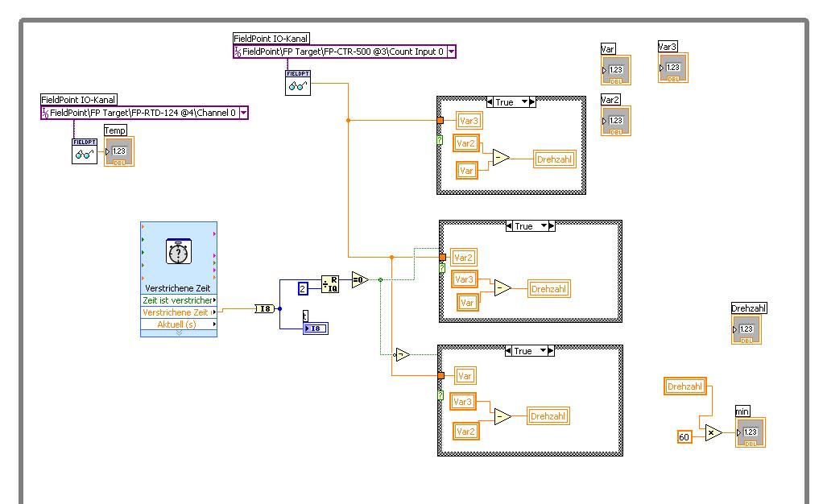Go to previous case in the middle case structure

509,225
